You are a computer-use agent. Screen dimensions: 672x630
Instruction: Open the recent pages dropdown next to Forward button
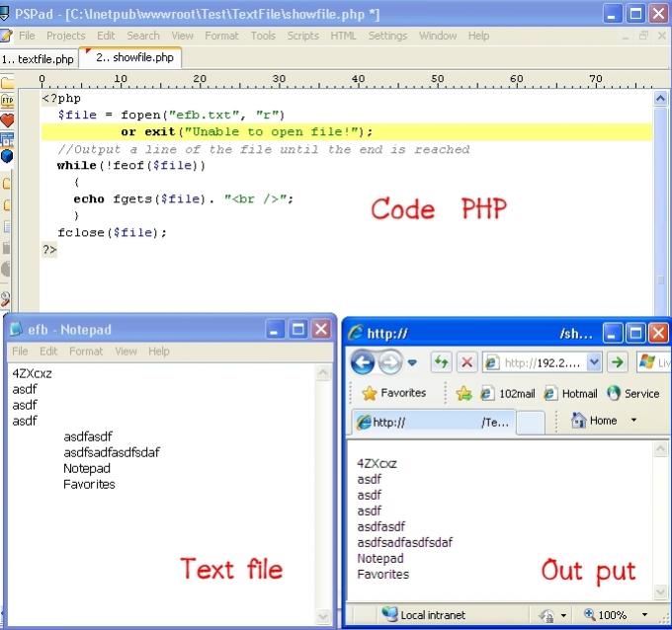[x=412, y=362]
